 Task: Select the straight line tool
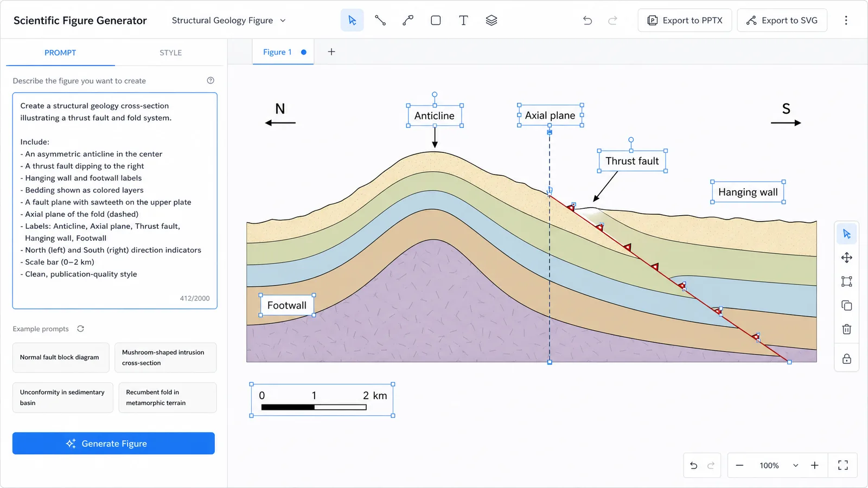pos(380,21)
